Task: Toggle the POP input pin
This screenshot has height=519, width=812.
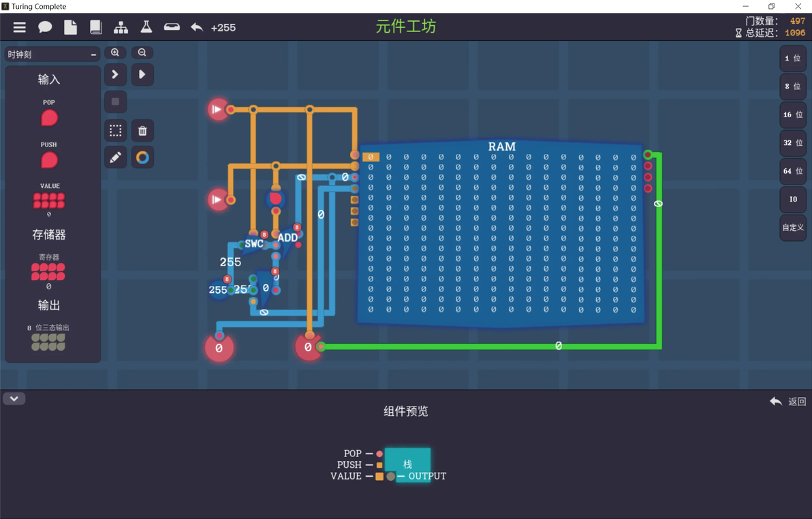Action: [49, 118]
